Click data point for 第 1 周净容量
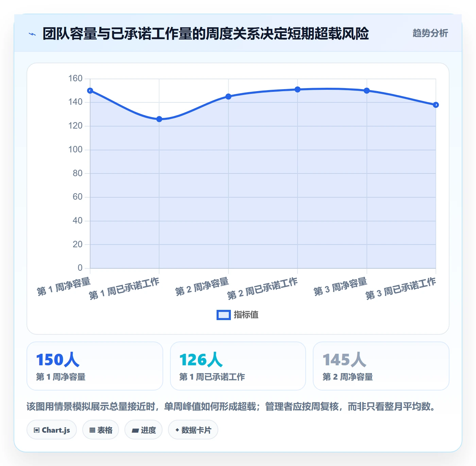This screenshot has width=476, height=466. [x=90, y=91]
